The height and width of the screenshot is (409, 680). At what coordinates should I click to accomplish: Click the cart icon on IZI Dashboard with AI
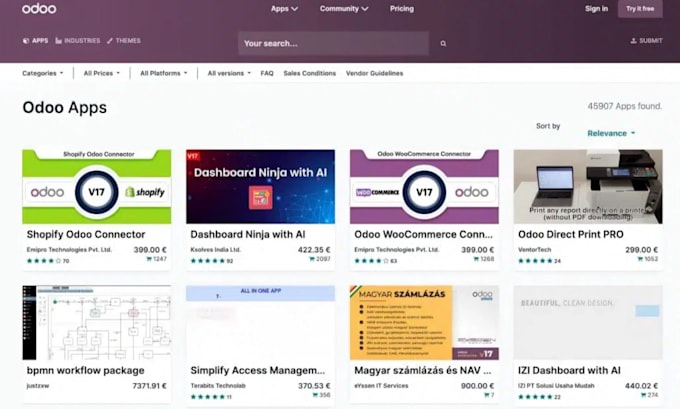coord(644,395)
